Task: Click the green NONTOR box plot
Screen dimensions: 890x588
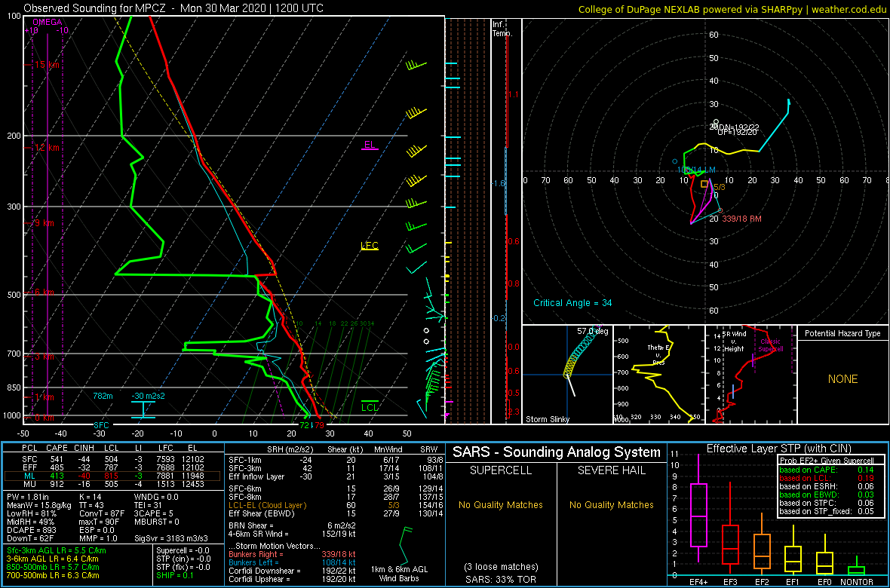Action: (857, 565)
